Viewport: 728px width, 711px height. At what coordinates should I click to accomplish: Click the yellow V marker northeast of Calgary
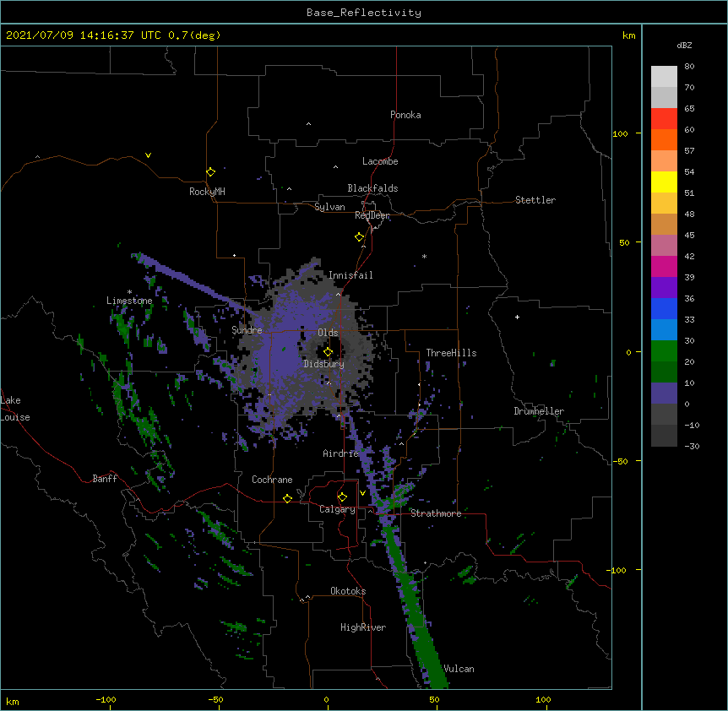(362, 493)
